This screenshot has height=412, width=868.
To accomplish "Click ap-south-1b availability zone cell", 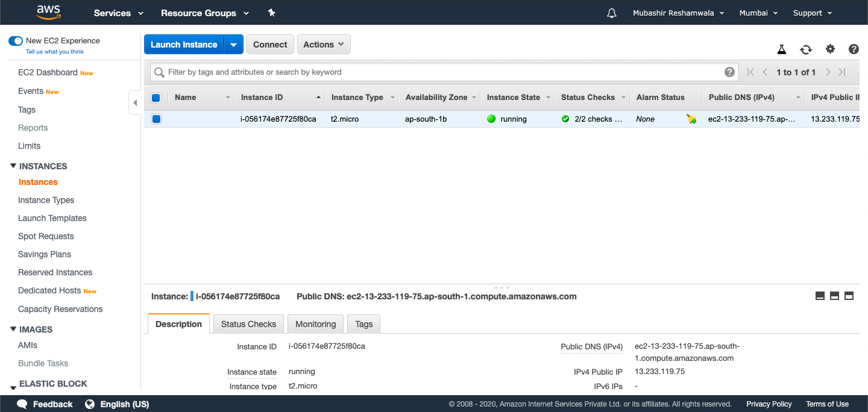I will click(x=426, y=119).
